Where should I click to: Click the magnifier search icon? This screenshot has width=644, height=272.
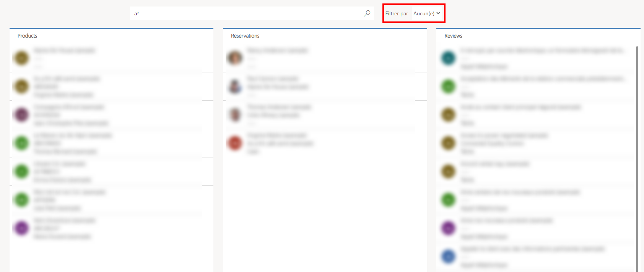367,13
